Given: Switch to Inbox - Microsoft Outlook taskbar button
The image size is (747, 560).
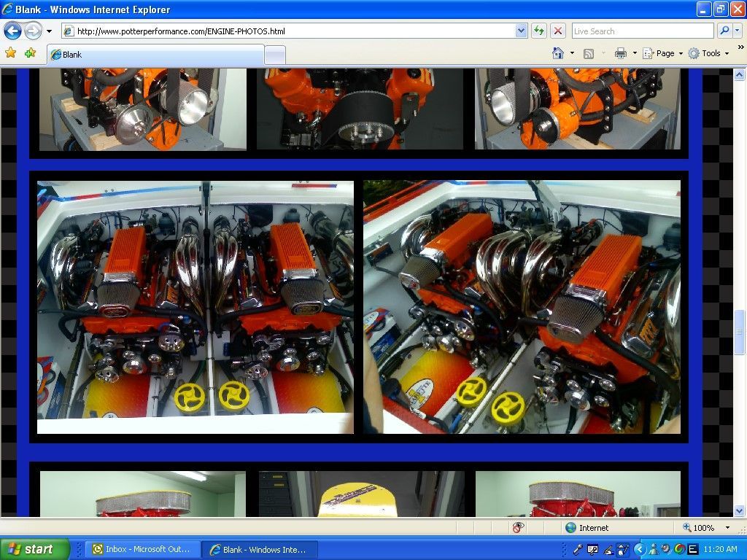Looking at the screenshot, I should point(141,549).
